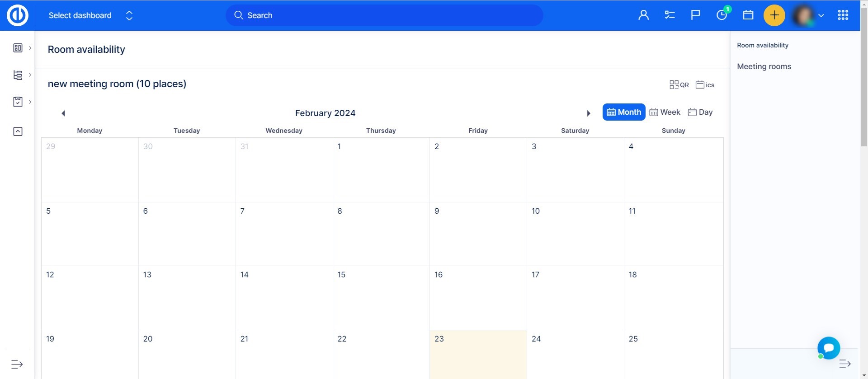This screenshot has width=868, height=379.
Task: Open user avatar dropdown menu
Action: tap(809, 15)
